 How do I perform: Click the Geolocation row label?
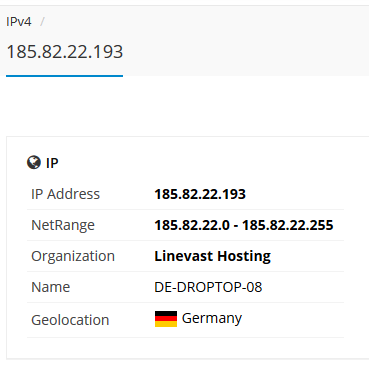[70, 320]
